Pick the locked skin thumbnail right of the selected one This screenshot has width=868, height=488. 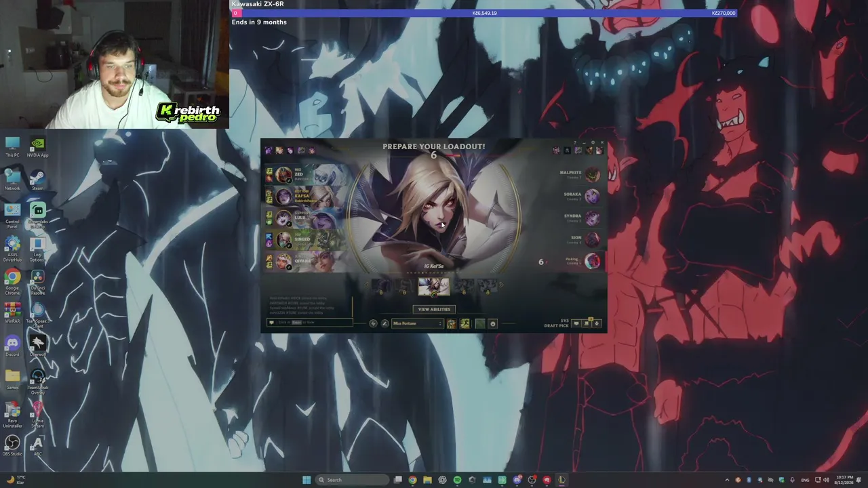coord(464,287)
